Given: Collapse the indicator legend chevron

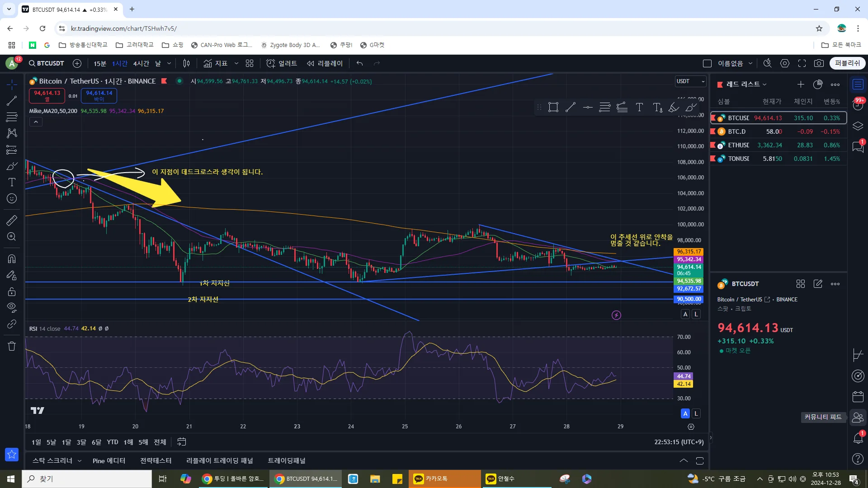Looking at the screenshot, I should (x=36, y=122).
